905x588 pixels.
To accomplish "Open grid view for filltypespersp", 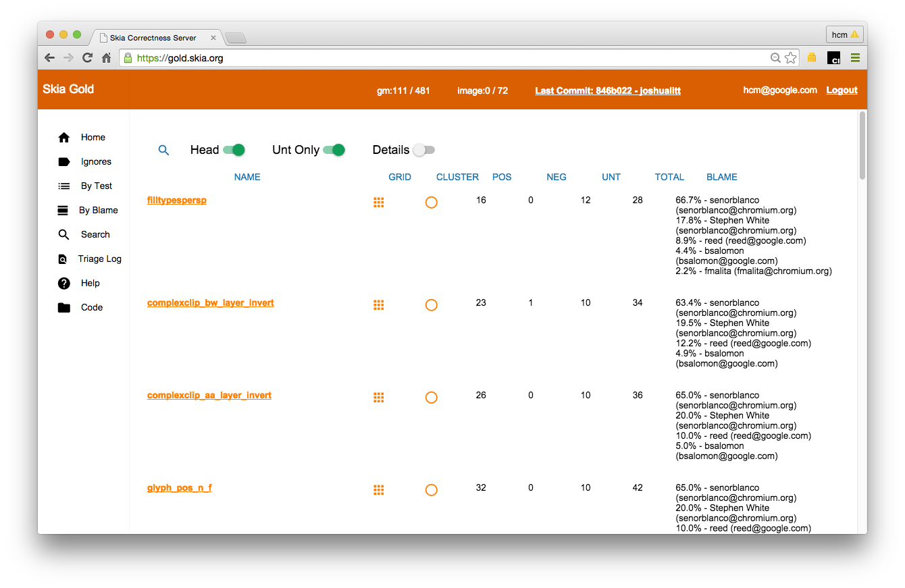I will tap(379, 203).
